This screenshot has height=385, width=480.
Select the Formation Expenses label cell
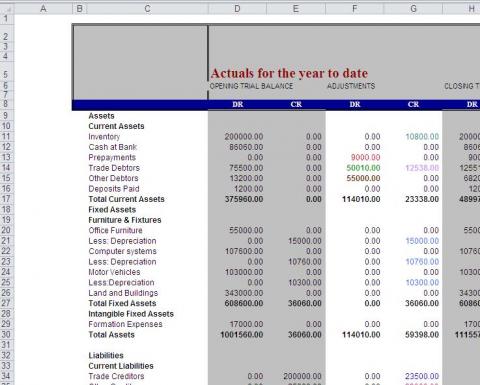click(x=125, y=324)
